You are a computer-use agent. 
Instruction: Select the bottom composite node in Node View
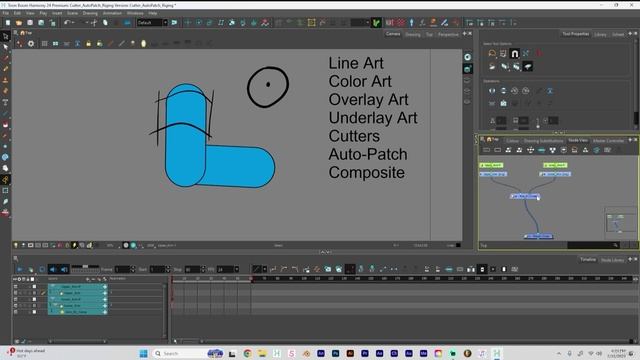tap(538, 236)
